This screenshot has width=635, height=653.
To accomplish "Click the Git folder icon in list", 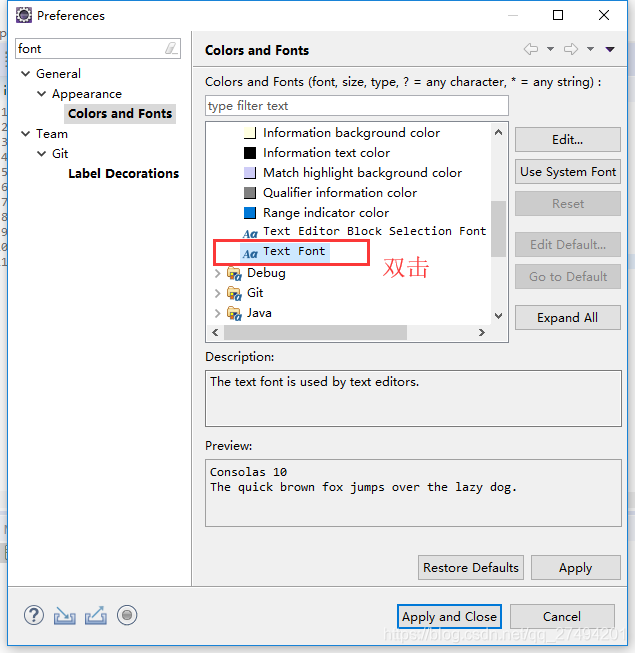I will click(x=234, y=294).
